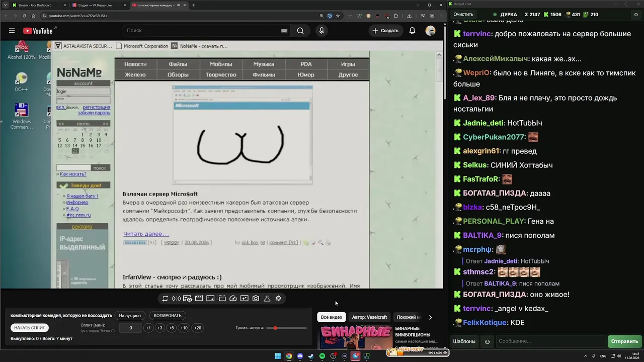Take a screenshot with the camera icon
Viewport: 644px width, 362px height.
tap(256, 299)
